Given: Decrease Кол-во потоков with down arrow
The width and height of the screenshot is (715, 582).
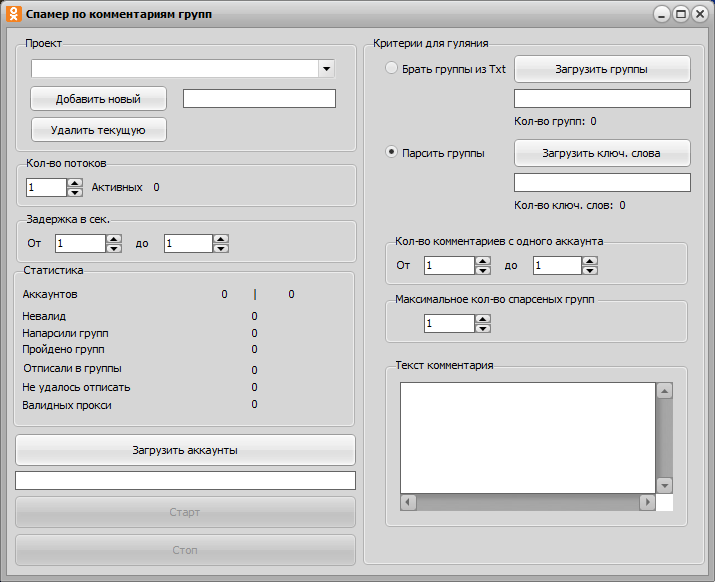Looking at the screenshot, I should 75,192.
